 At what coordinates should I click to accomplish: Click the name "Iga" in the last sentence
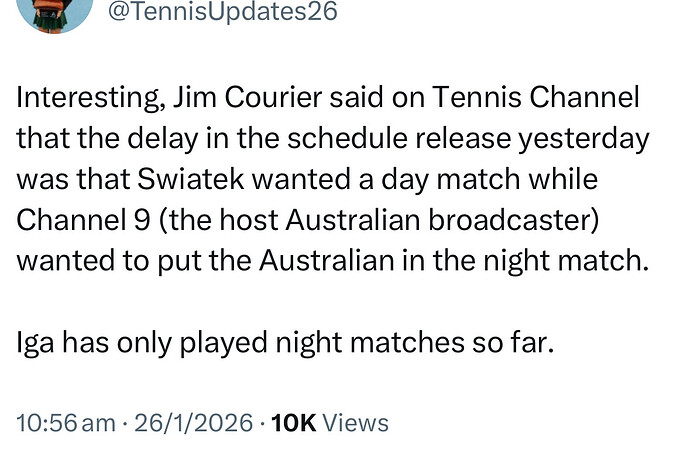[x=38, y=342]
